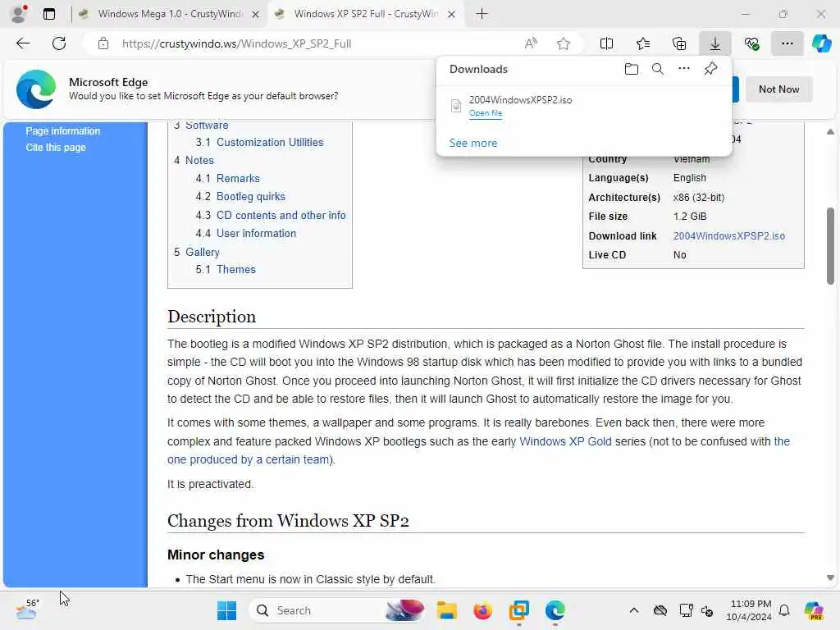Open a new tab with plus button
This screenshot has height=630, width=840.
pyautogui.click(x=482, y=14)
